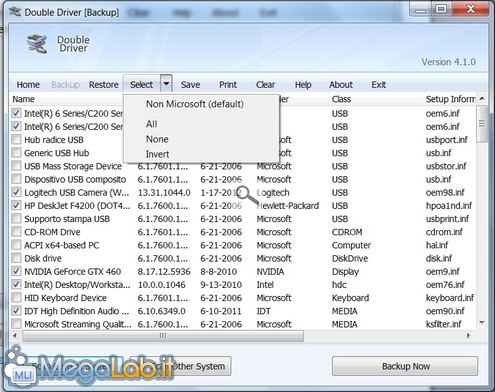Click the Select toolbar button
This screenshot has width=495, height=392.
tap(142, 85)
